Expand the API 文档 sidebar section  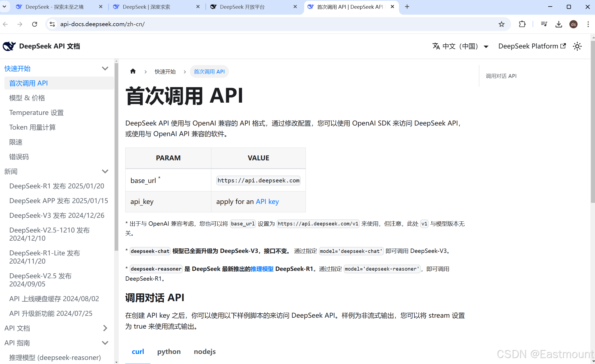(105, 328)
